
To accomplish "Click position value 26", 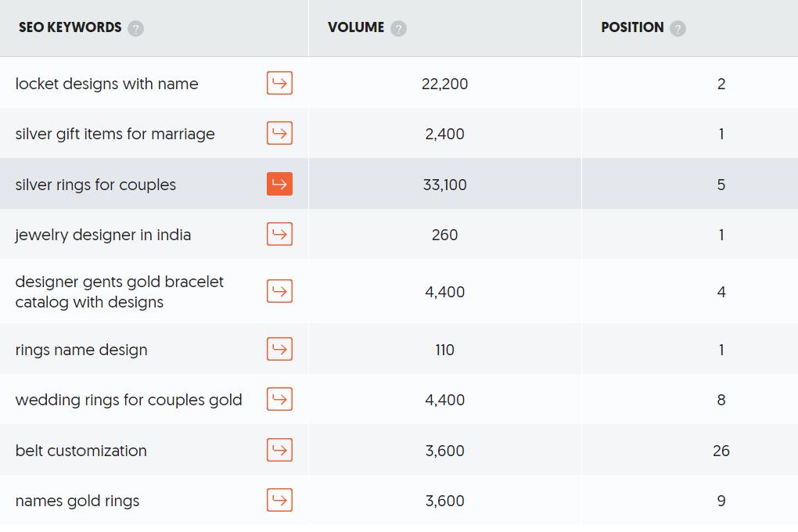I will pyautogui.click(x=721, y=451).
